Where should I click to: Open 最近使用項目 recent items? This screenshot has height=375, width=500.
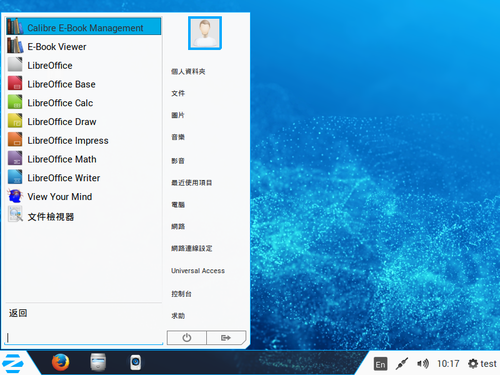pos(192,183)
